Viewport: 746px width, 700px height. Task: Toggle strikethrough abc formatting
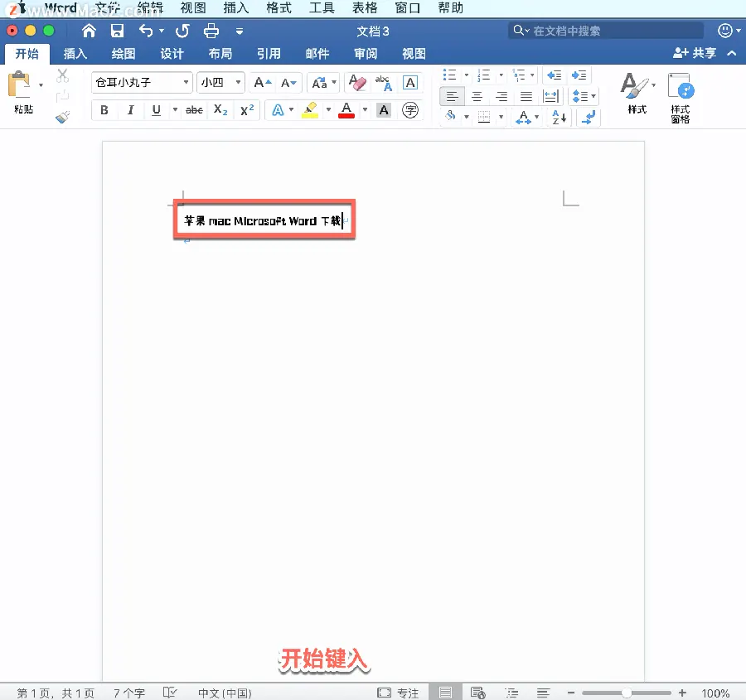tap(194, 110)
